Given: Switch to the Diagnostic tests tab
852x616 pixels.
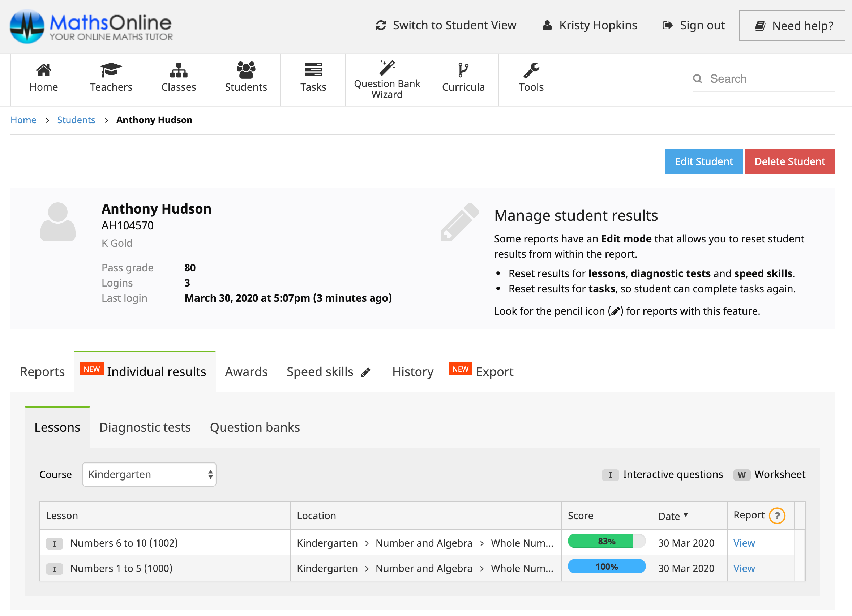Looking at the screenshot, I should (x=145, y=427).
